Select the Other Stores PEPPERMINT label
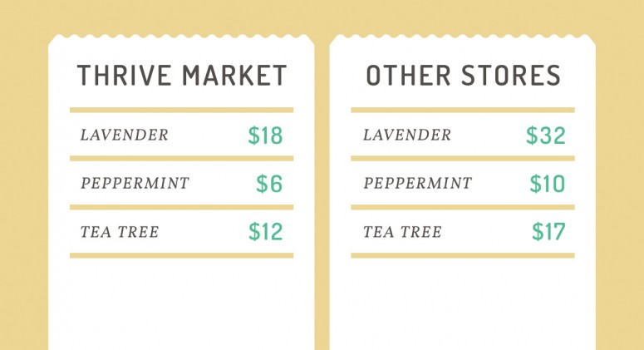 coord(417,183)
